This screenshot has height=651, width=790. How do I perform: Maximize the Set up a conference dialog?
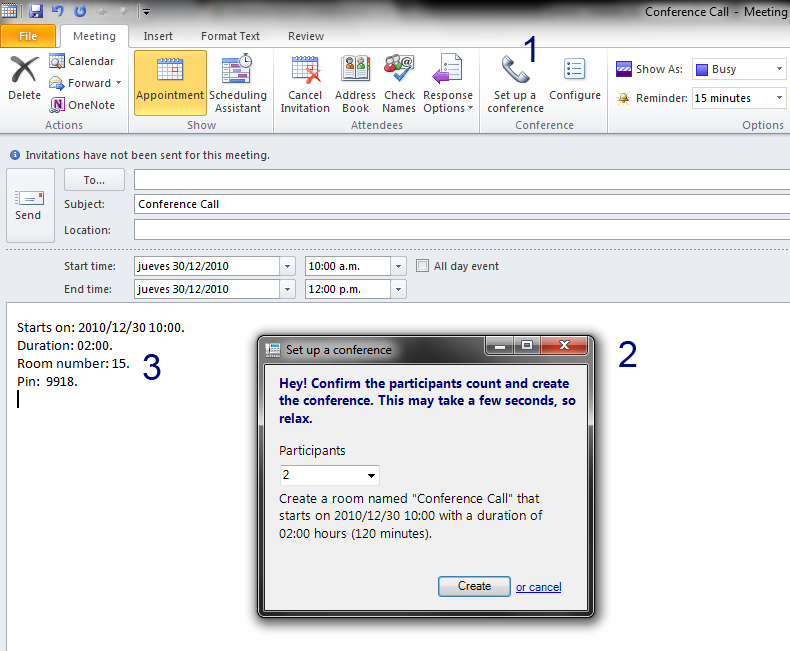pyautogui.click(x=527, y=346)
